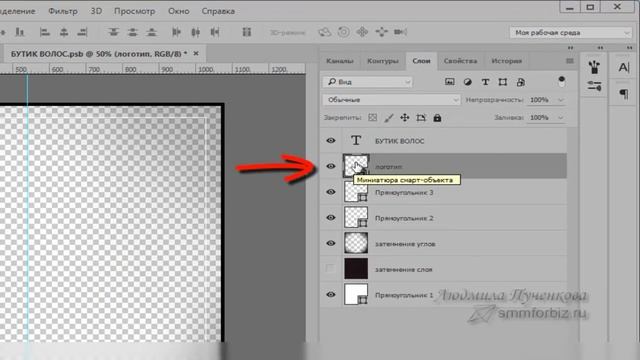Open the Заливка fill dropdown arrow
The image size is (640, 360).
click(x=561, y=118)
